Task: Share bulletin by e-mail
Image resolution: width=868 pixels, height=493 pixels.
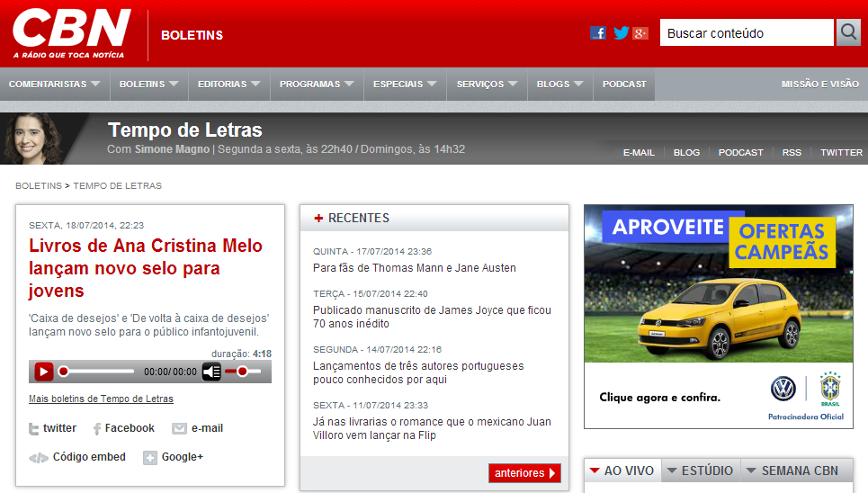Action: [198, 429]
